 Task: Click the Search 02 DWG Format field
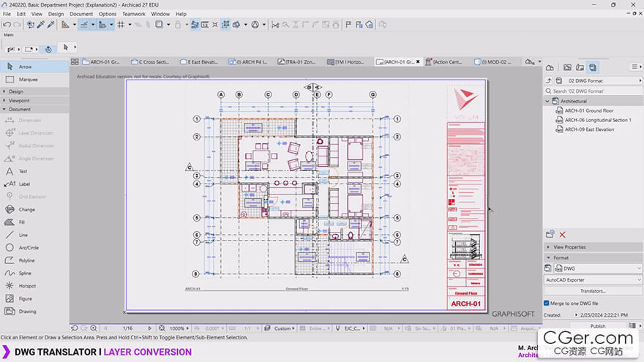(x=593, y=91)
